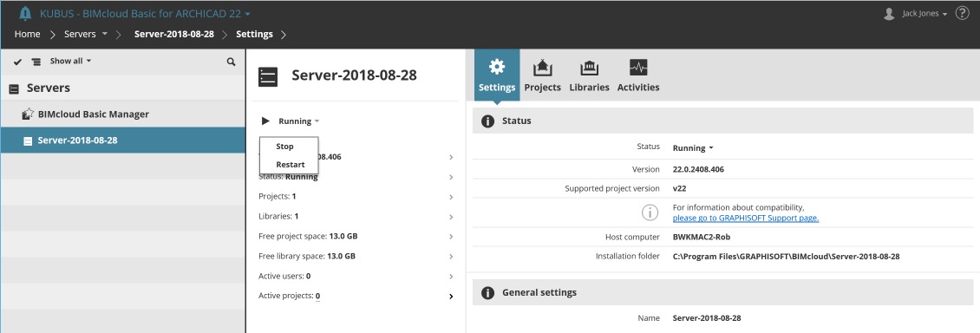
Task: Open the search magnifier in sidebar
Action: (x=232, y=62)
